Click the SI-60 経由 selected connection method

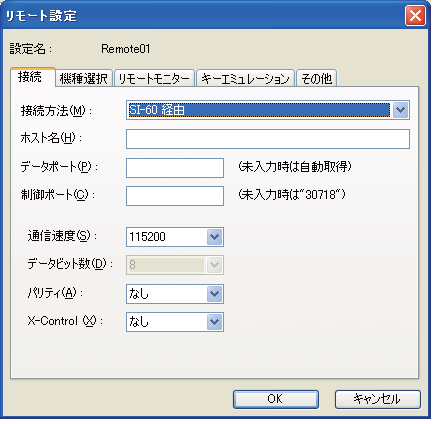point(157,110)
